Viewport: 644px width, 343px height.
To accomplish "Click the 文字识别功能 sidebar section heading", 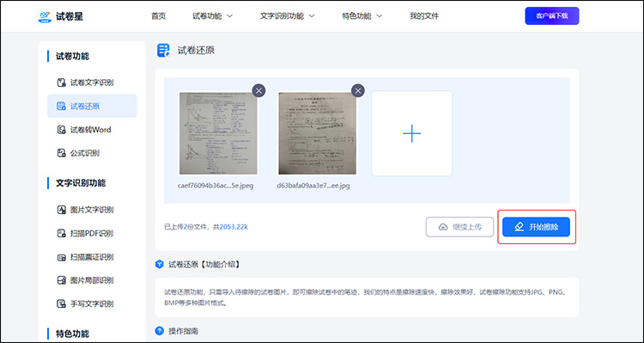I will tap(81, 183).
